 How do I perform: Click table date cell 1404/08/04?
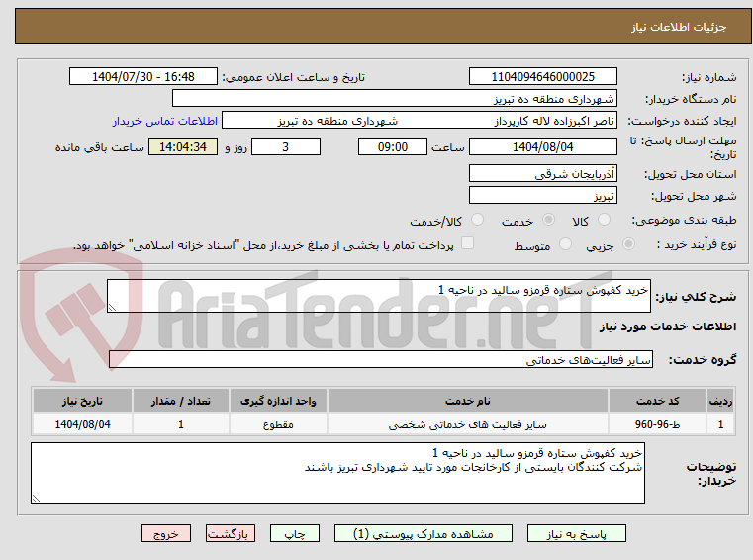point(82,424)
